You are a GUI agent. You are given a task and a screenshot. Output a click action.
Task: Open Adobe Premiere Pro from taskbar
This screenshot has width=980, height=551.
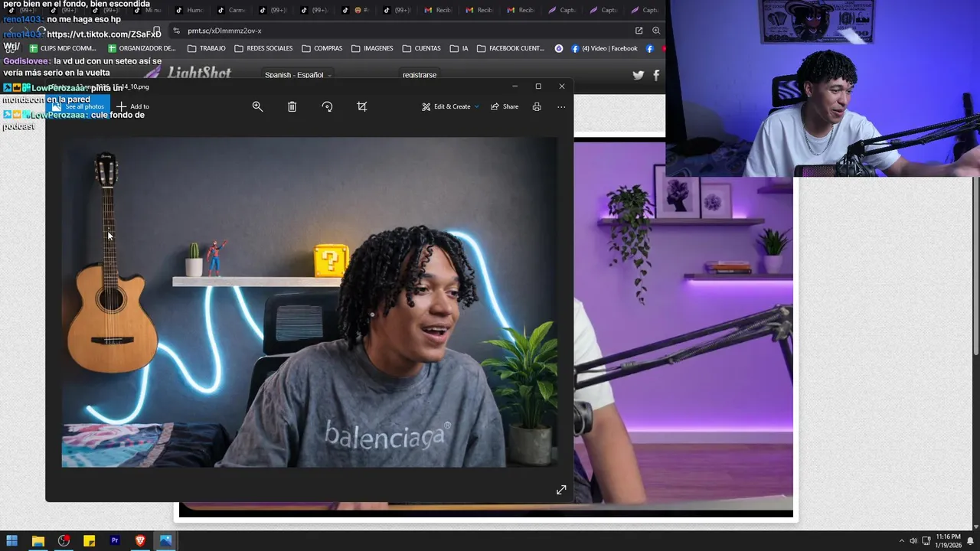115,540
